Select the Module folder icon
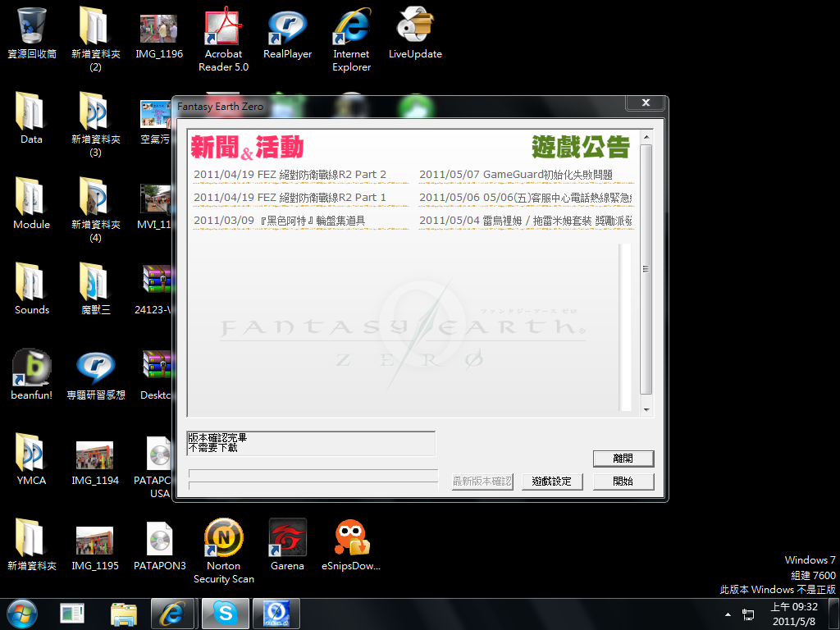840x630 pixels. pyautogui.click(x=31, y=203)
